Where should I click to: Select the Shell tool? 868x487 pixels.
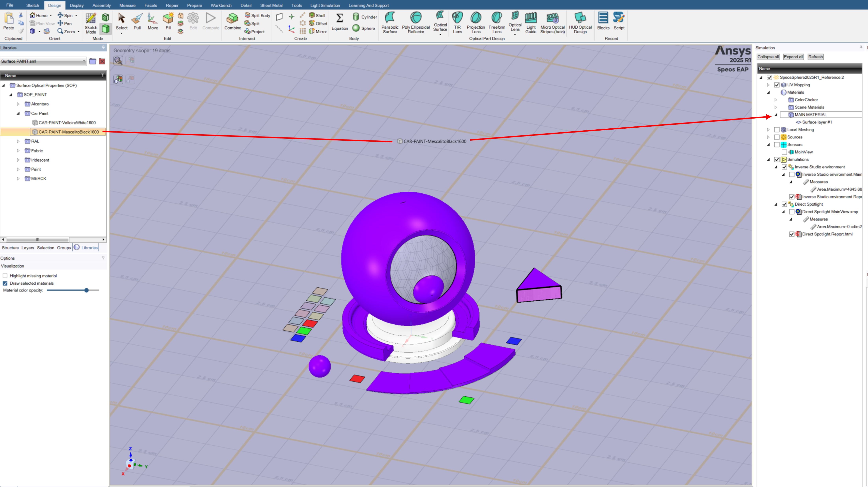tap(317, 16)
